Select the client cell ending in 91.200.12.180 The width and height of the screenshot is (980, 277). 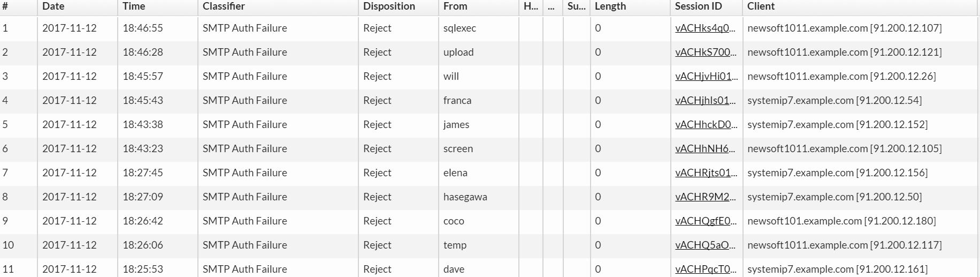[841, 221]
